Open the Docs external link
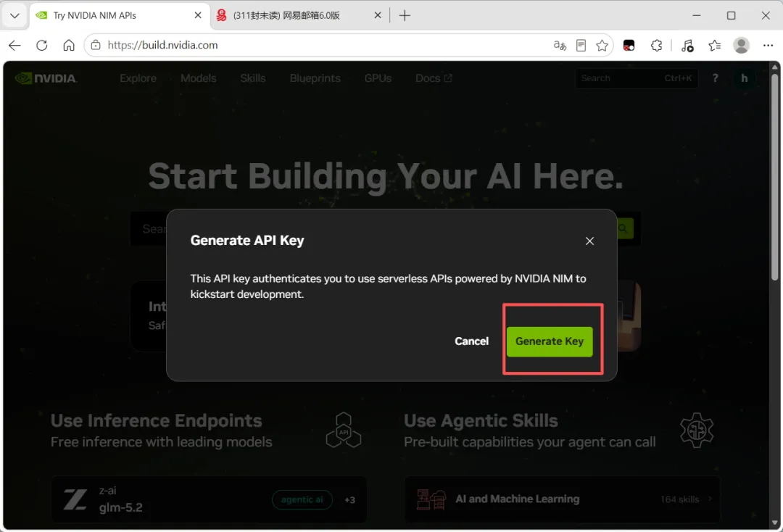The width and height of the screenshot is (783, 532). (x=434, y=78)
